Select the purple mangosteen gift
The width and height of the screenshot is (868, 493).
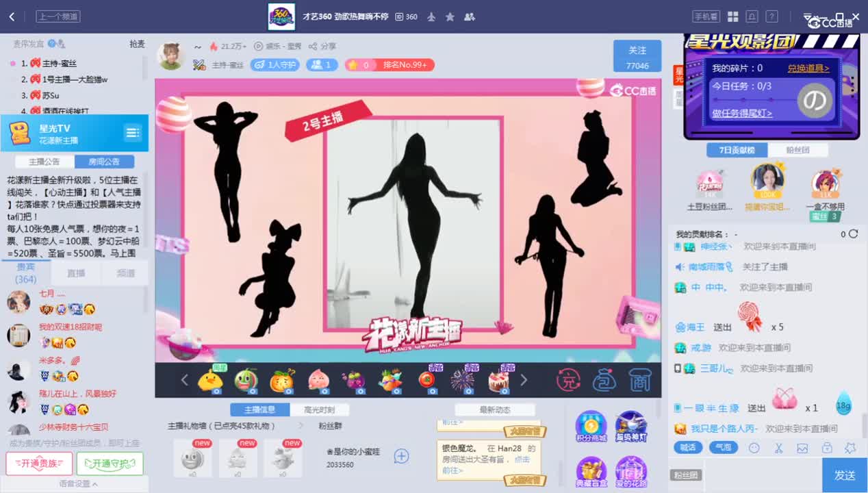(x=354, y=380)
